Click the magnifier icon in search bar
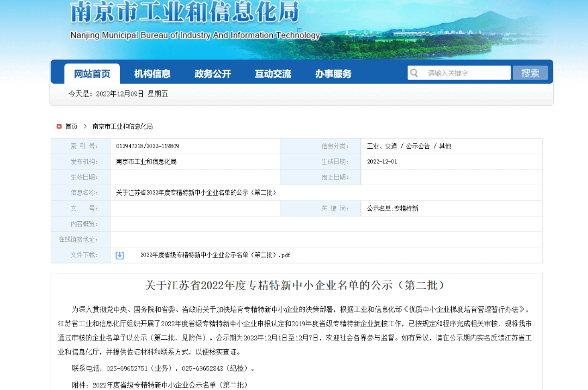Viewport: 588px width, 390px height. [x=415, y=72]
